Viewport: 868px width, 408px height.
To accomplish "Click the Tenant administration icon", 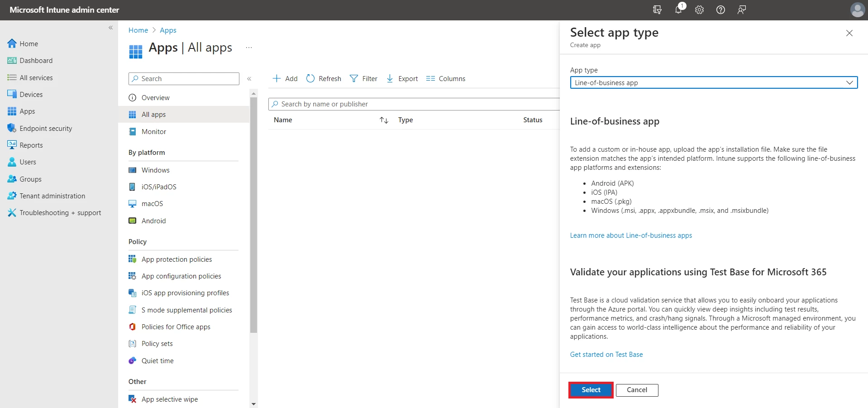I will coord(12,196).
